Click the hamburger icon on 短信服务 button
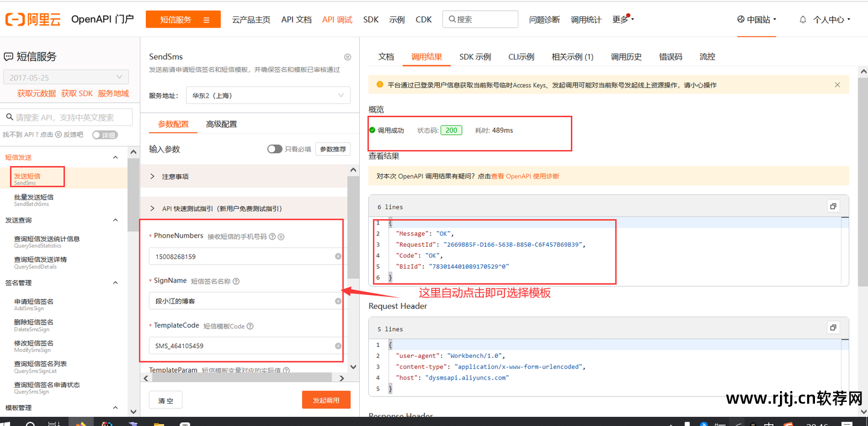 click(x=207, y=19)
